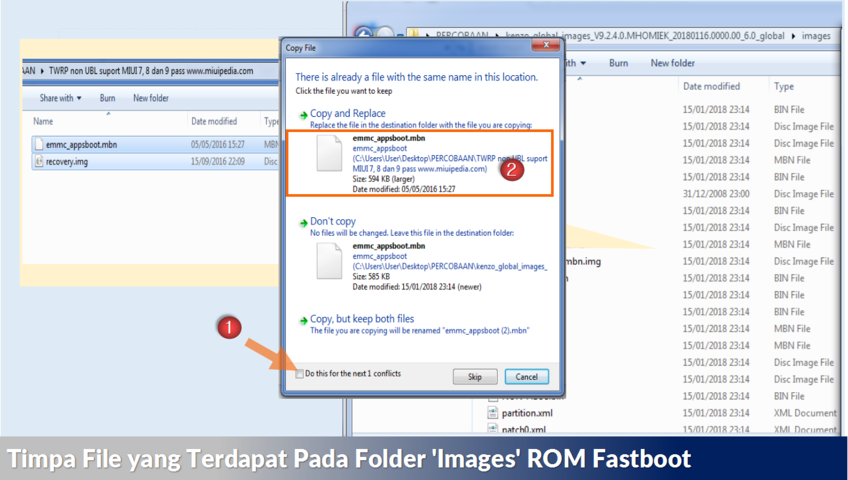Click the partially hidden 'mbn.img' file name

[x=584, y=261]
